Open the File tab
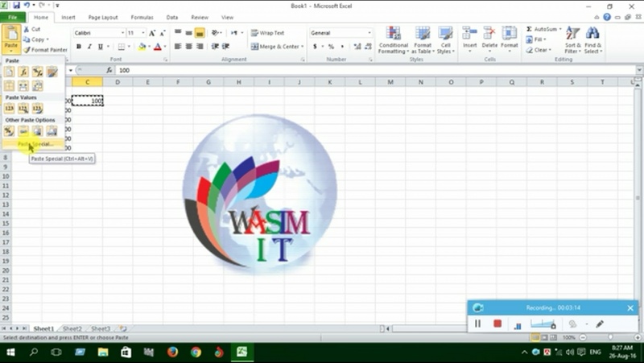The image size is (644, 363). tap(13, 17)
